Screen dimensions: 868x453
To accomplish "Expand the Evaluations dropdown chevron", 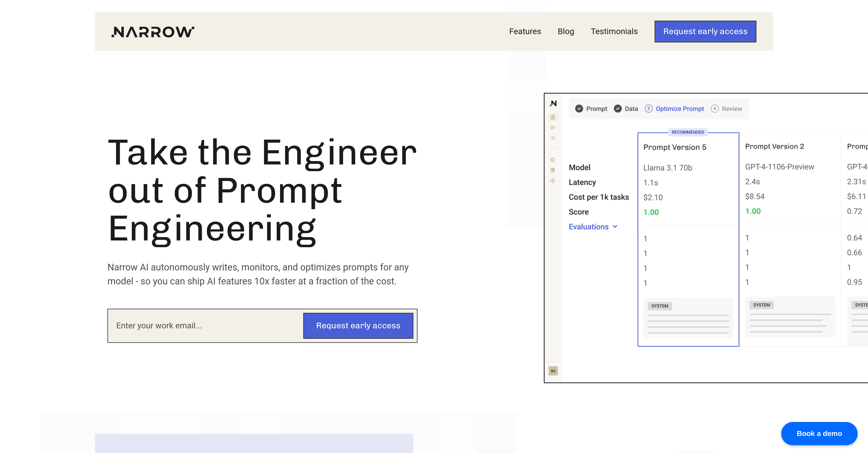I will click(615, 227).
